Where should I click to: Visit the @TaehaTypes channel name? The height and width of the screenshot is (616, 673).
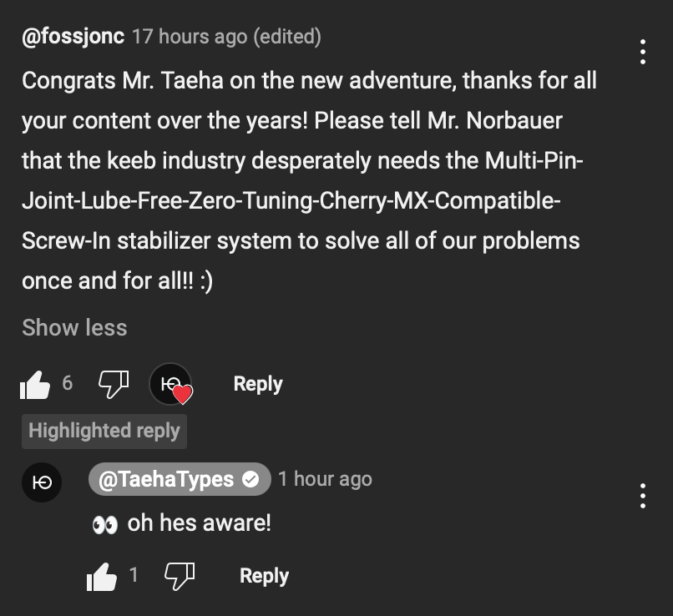167,479
